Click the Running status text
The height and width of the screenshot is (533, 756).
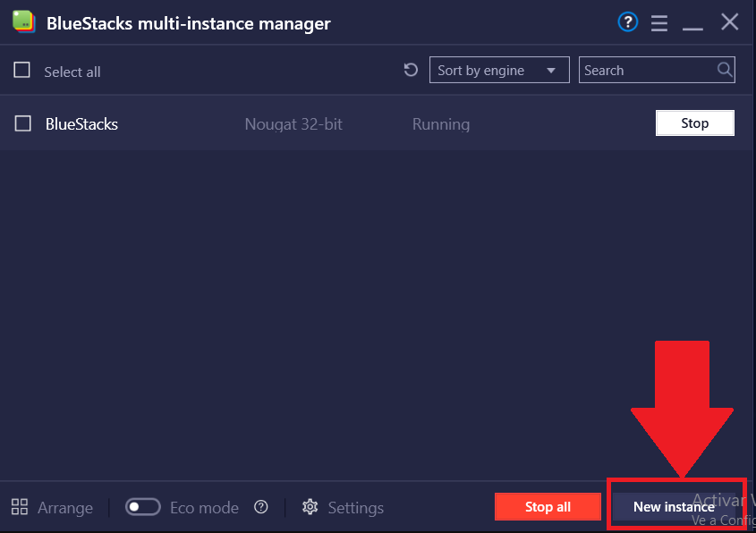[x=441, y=124]
